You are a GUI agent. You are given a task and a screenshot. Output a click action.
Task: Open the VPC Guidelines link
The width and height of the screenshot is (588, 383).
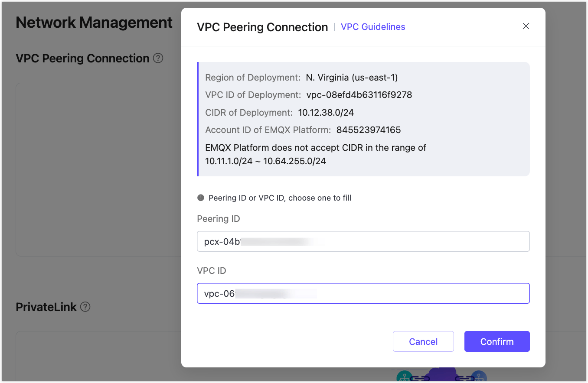pos(372,26)
